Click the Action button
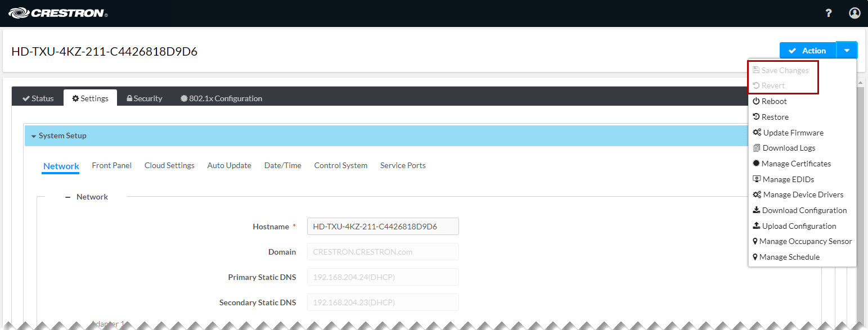 point(807,50)
